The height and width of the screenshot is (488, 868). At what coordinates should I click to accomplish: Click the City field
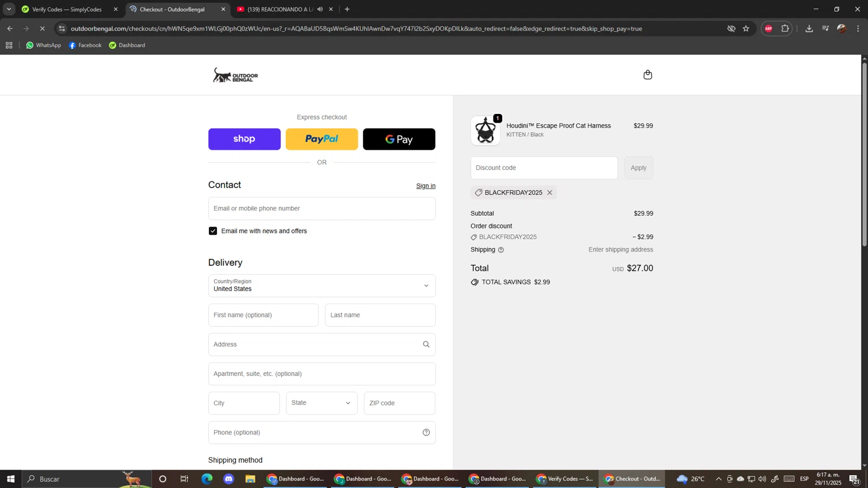[244, 403]
